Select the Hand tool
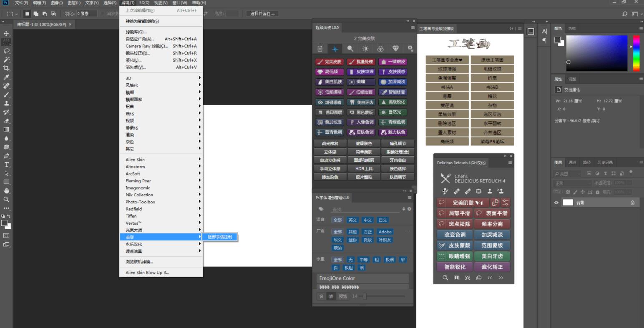This screenshot has height=328, width=644. [6, 191]
